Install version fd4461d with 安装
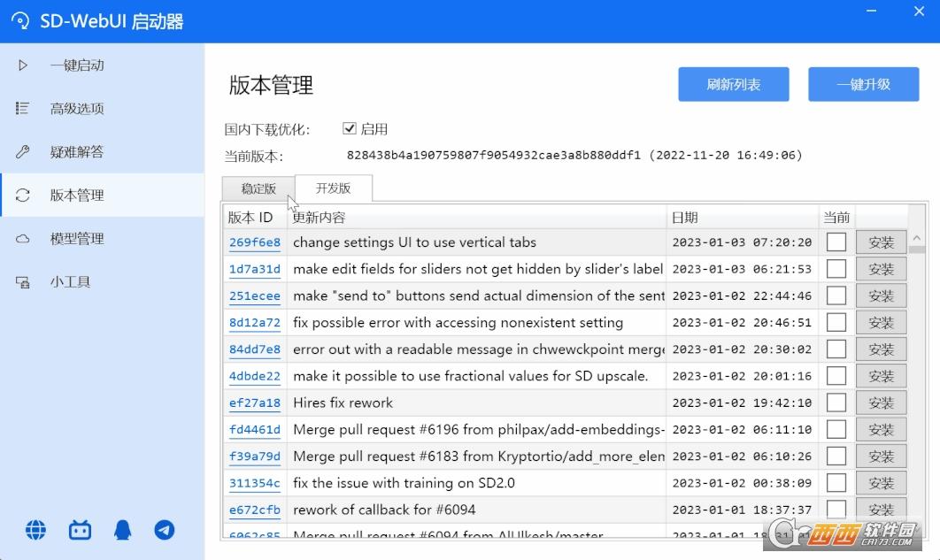 point(881,429)
